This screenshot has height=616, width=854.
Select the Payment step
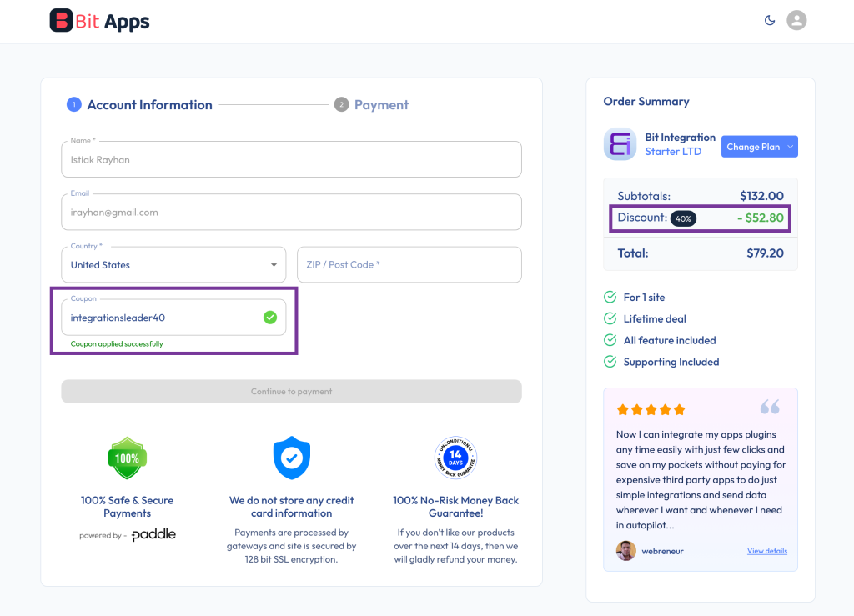coord(372,105)
